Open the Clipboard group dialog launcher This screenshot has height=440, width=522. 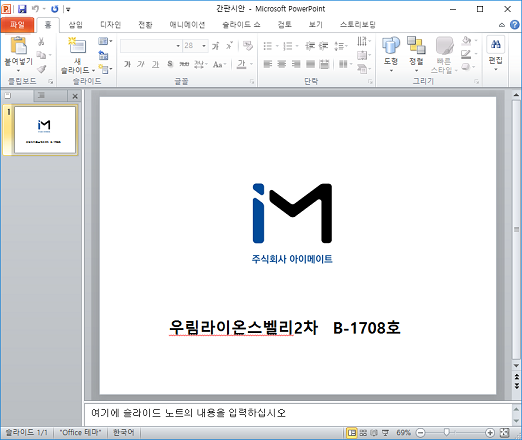[51, 82]
